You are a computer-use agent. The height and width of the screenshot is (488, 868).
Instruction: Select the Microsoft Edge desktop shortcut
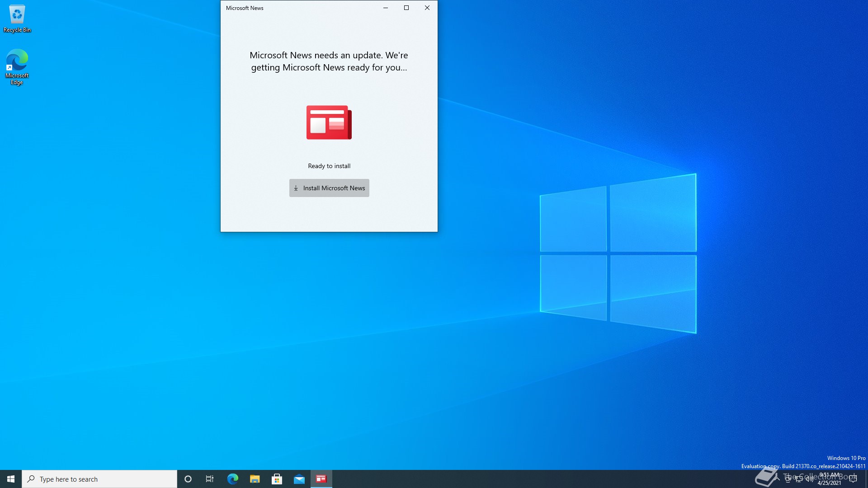coord(17,66)
